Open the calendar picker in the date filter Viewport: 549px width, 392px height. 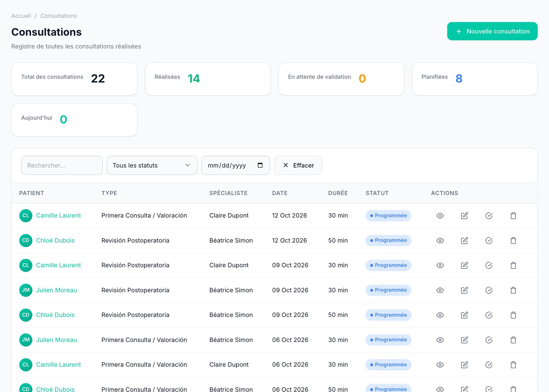[x=260, y=165]
